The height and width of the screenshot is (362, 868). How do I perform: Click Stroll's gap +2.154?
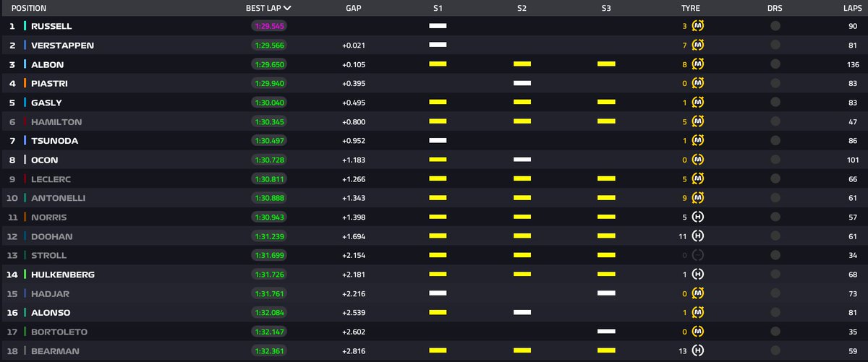pyautogui.click(x=352, y=255)
